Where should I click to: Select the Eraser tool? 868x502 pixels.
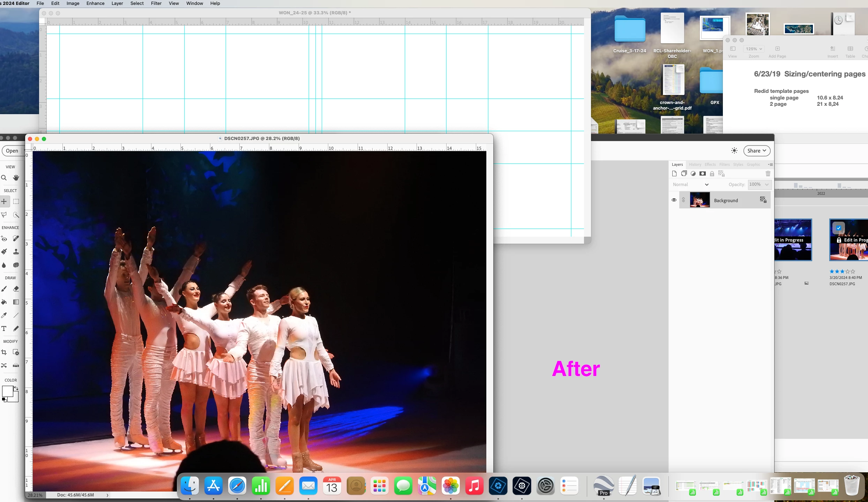point(16,289)
